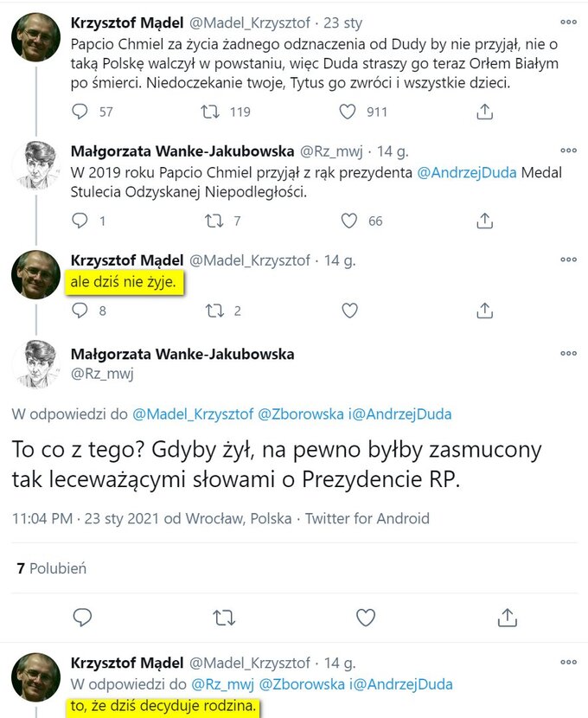Open the three-dot menu on the main tweet
The image size is (588, 718).
(568, 353)
